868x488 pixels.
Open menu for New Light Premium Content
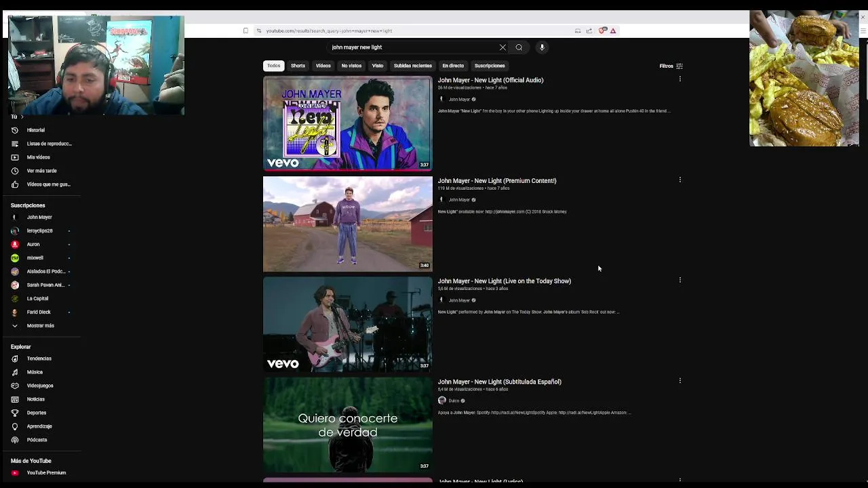(x=680, y=180)
